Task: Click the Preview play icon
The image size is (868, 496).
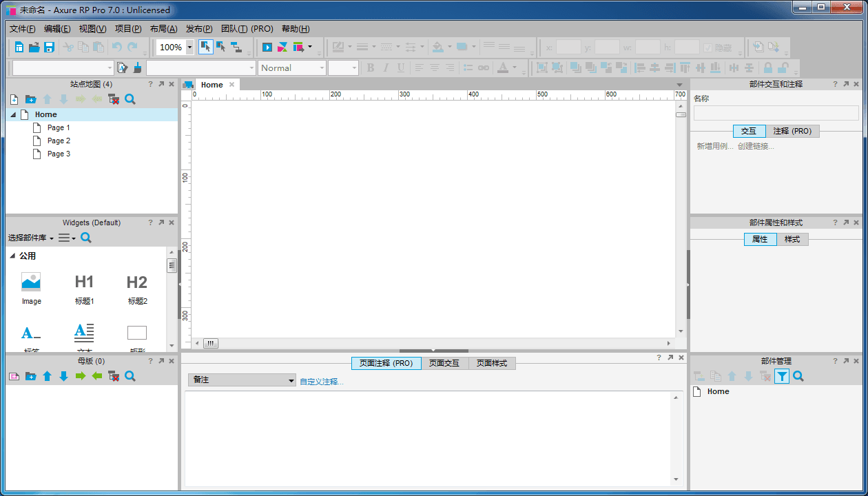Action: (x=267, y=47)
